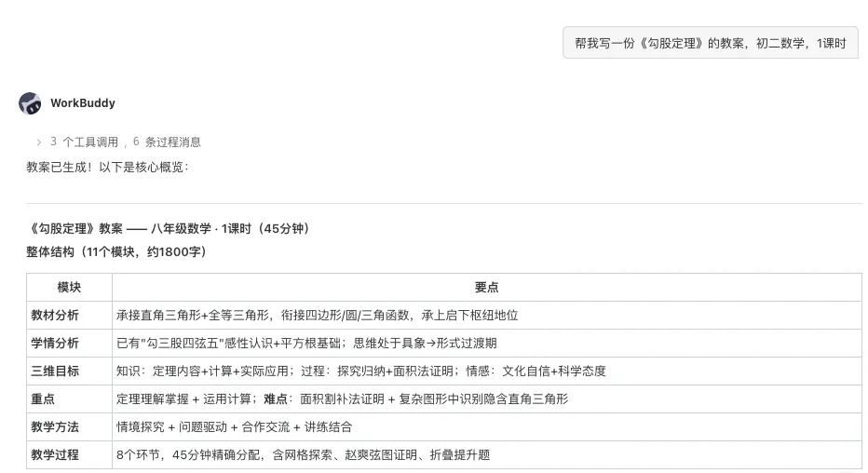Image resolution: width=868 pixels, height=473 pixels.
Task: Click the text '教案已生成！以下是核心概览：'
Action: tap(108, 167)
